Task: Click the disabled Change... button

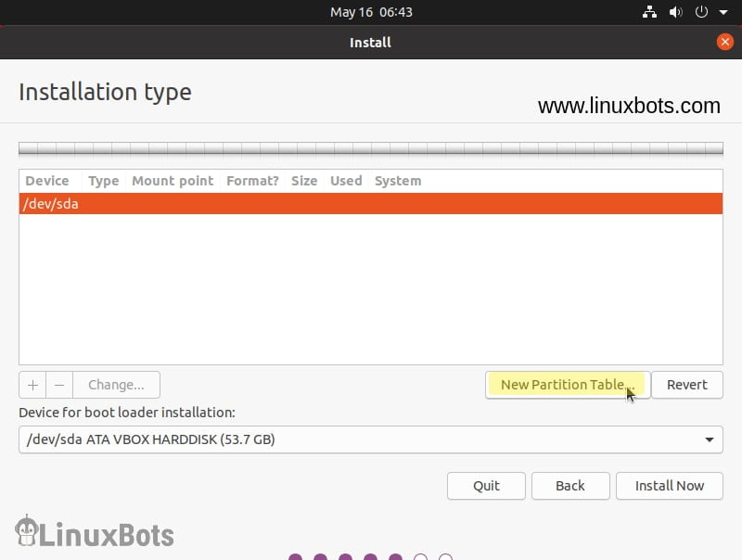Action: pos(116,384)
